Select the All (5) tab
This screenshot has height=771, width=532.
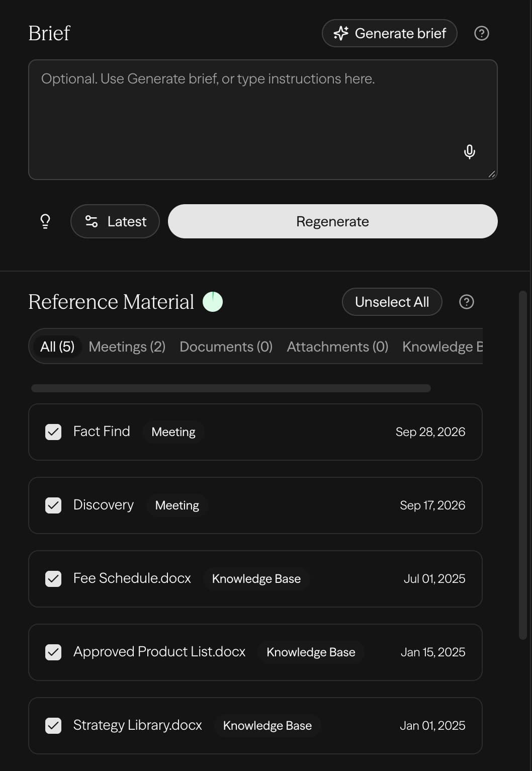(57, 347)
